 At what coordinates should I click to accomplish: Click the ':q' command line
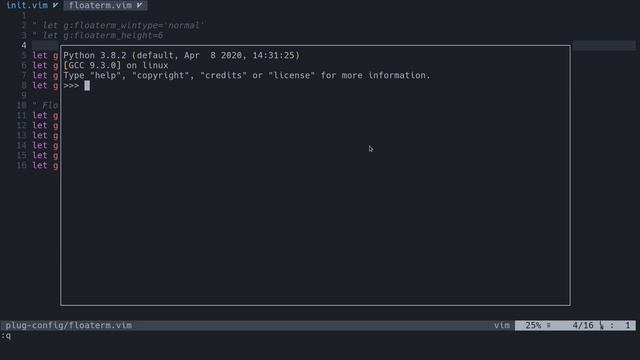click(x=6, y=336)
